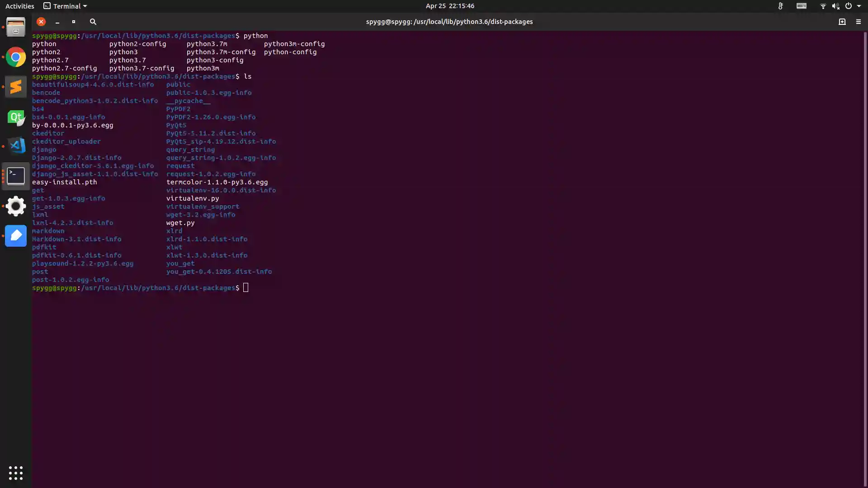Click the 'beautifulsoup4-4.6.0.dist-info' entry
This screenshot has width=868, height=488.
93,84
